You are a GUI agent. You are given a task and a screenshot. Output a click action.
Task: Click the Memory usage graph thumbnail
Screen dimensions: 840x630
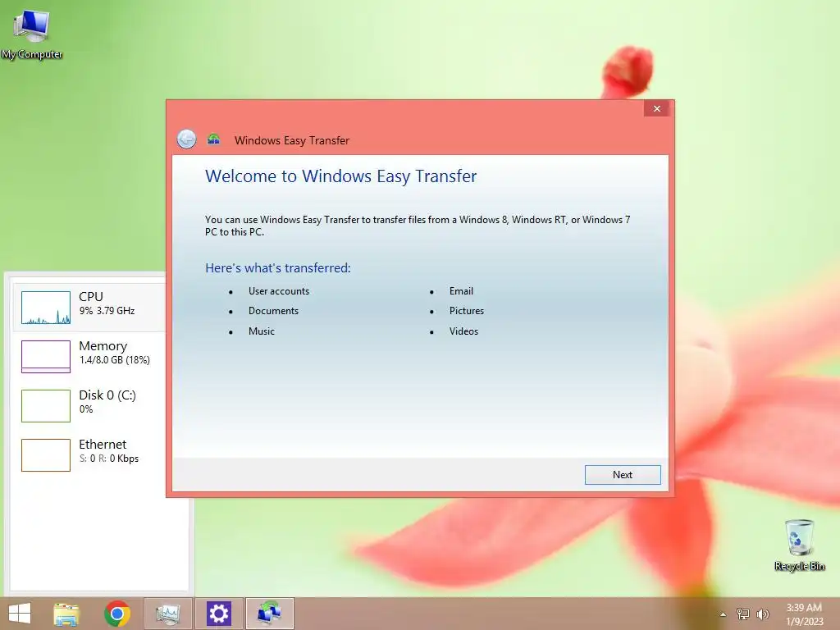pyautogui.click(x=46, y=356)
